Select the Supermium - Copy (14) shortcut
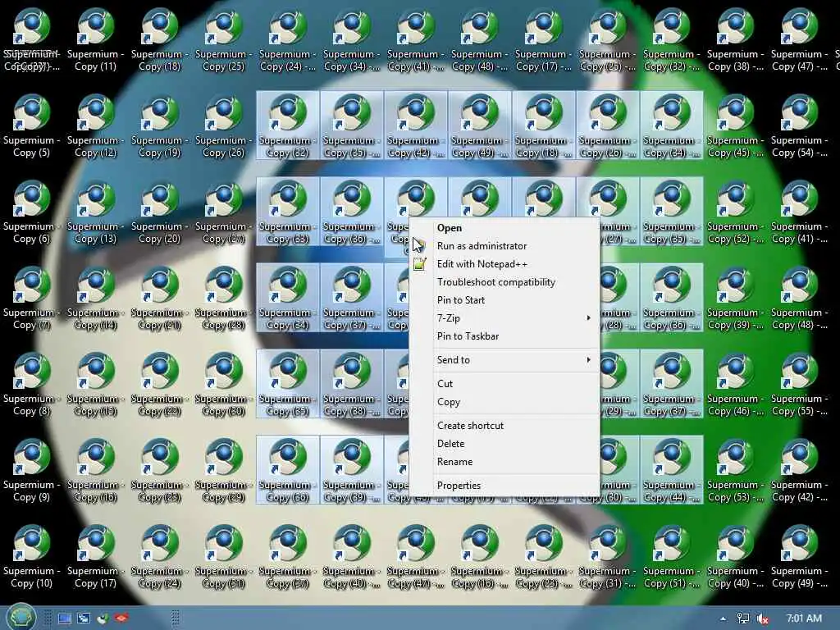The image size is (840, 630). tap(95, 299)
